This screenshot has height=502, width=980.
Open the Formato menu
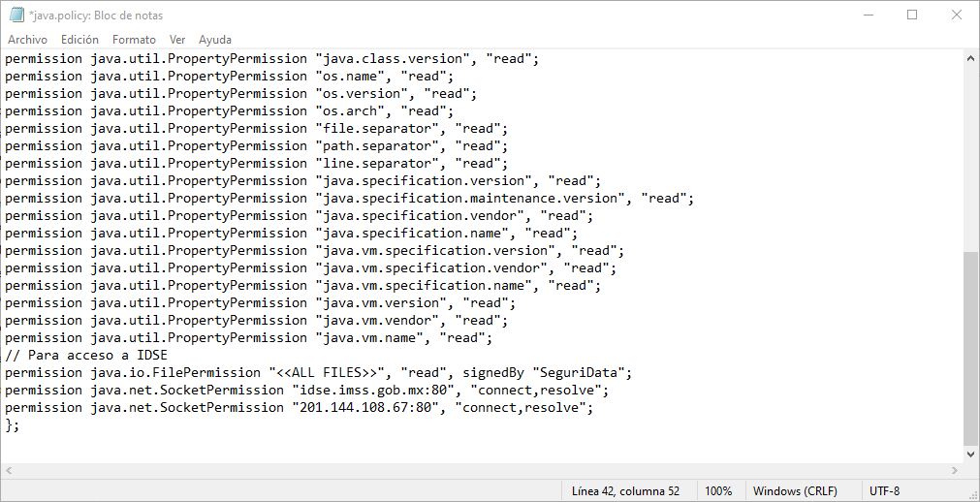coord(134,40)
